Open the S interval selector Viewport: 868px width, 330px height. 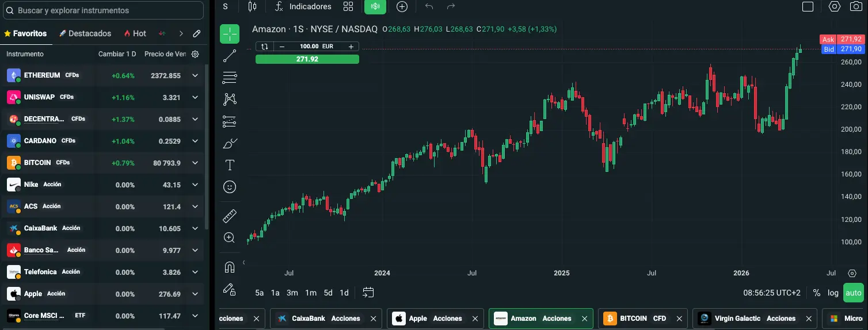225,6
